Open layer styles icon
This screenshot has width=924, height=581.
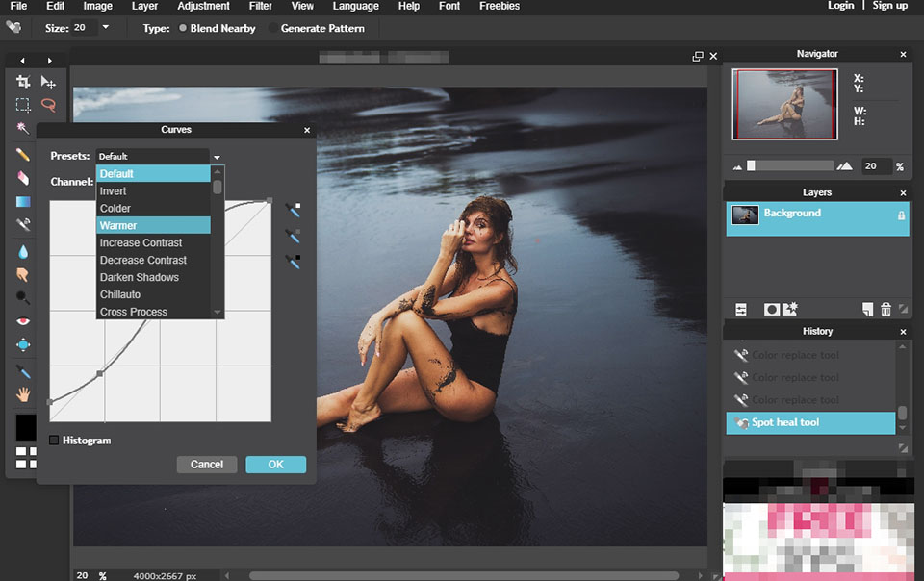pos(790,308)
